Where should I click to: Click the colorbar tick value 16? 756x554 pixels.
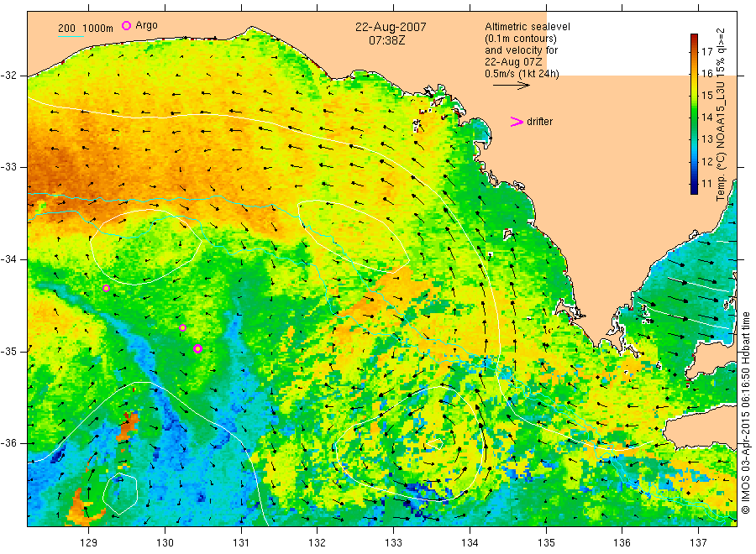[x=706, y=73]
